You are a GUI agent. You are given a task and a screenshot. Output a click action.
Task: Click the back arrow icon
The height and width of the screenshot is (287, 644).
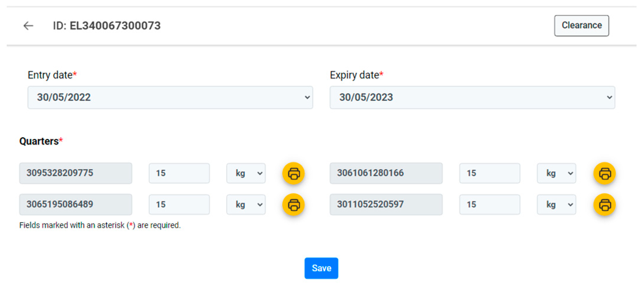(x=28, y=26)
